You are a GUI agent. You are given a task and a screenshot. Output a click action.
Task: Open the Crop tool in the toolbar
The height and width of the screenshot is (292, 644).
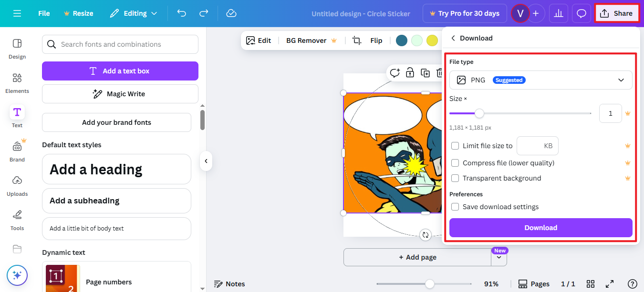(356, 40)
